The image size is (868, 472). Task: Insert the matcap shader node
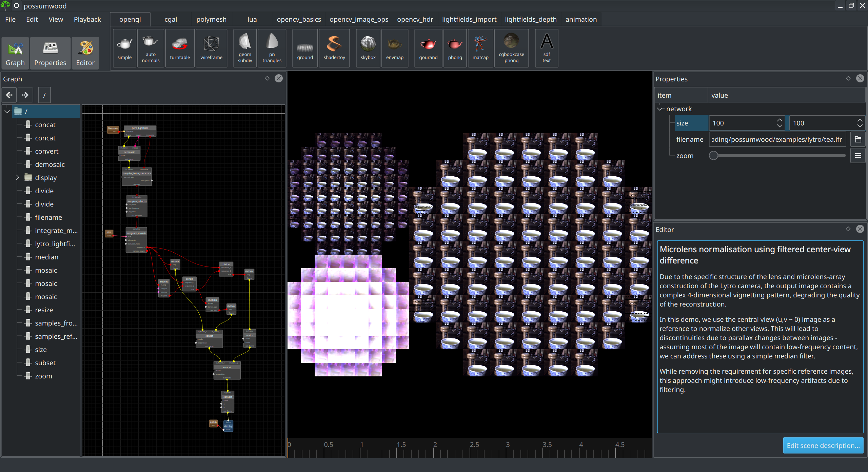tap(480, 48)
